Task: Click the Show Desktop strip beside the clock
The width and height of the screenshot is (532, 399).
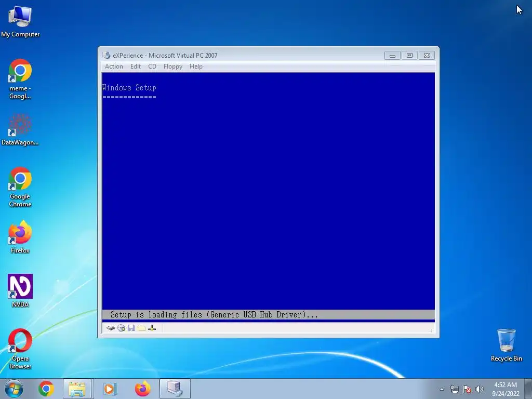Action: 528,389
